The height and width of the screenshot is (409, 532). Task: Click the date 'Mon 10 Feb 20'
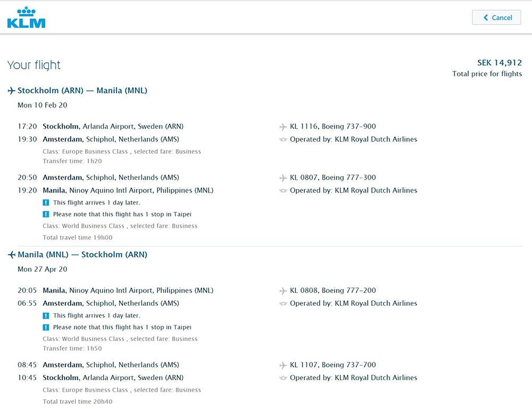pos(43,105)
